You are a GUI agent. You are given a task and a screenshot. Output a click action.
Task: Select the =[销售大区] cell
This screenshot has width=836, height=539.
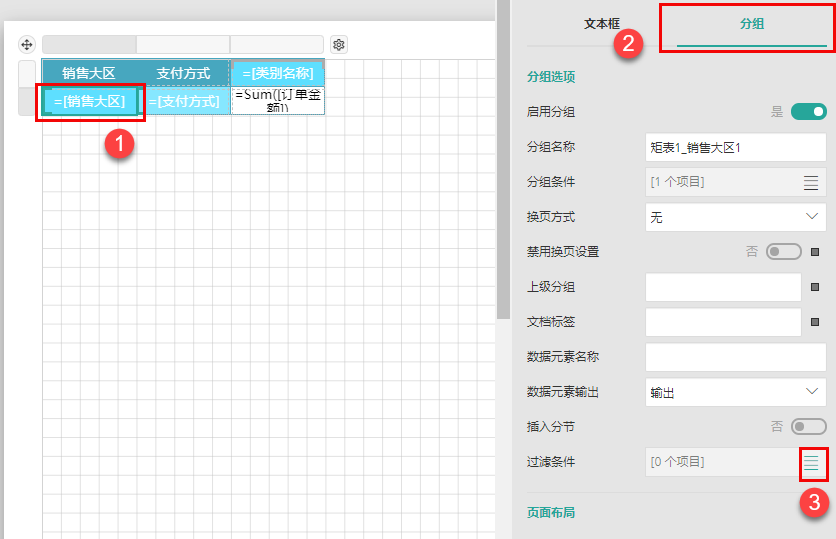(x=90, y=101)
